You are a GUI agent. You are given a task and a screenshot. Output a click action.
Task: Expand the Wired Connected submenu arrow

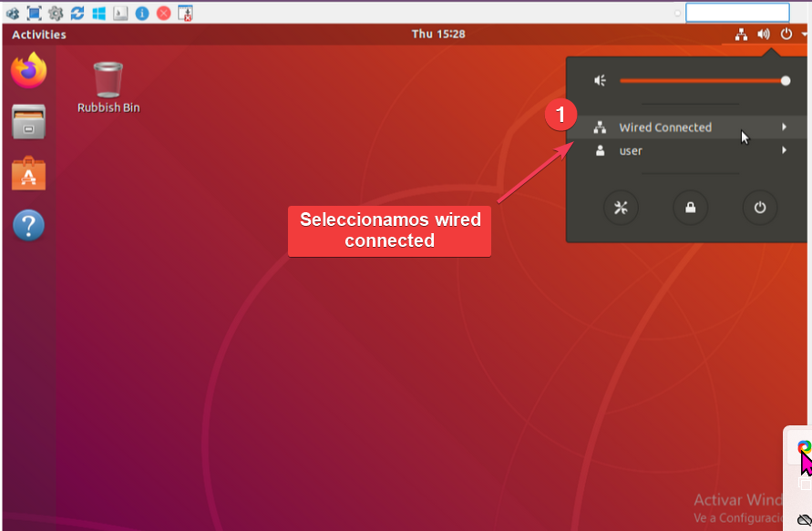pos(784,128)
